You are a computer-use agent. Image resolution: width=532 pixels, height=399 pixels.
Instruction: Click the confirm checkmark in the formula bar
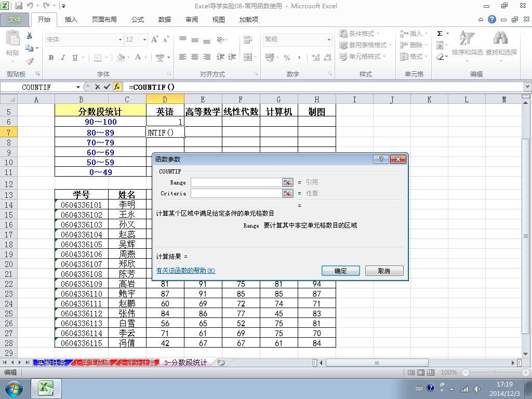point(107,87)
